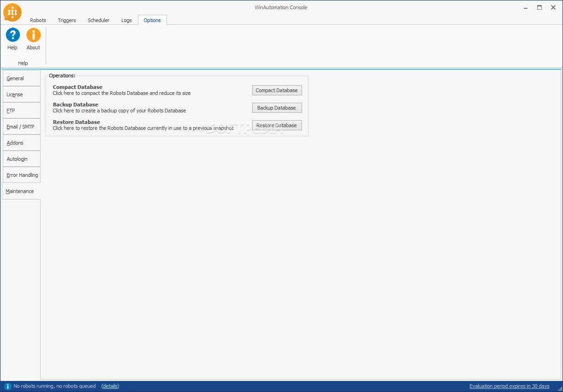The image size is (563, 392).
Task: Open the Email / SMTP tab
Action: pos(21,127)
